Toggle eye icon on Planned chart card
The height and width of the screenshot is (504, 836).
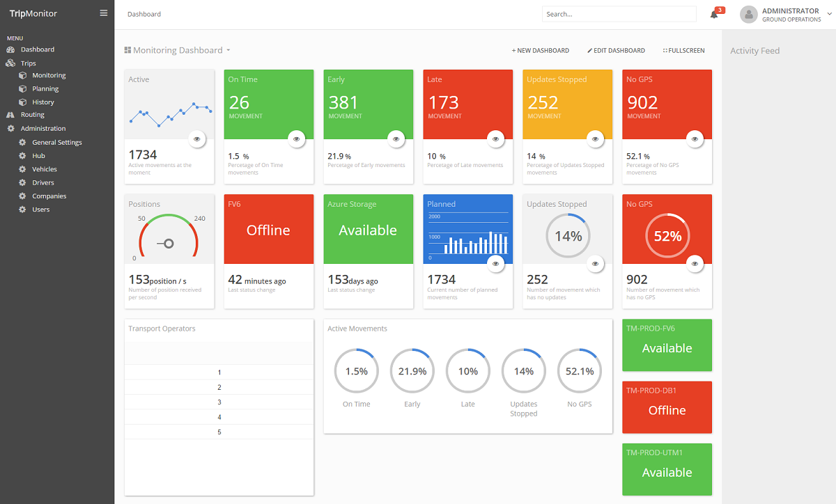496,264
